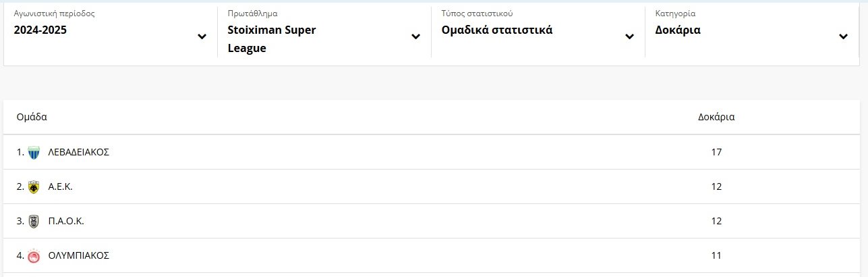Click Olympiacos's value of 11

[716, 255]
